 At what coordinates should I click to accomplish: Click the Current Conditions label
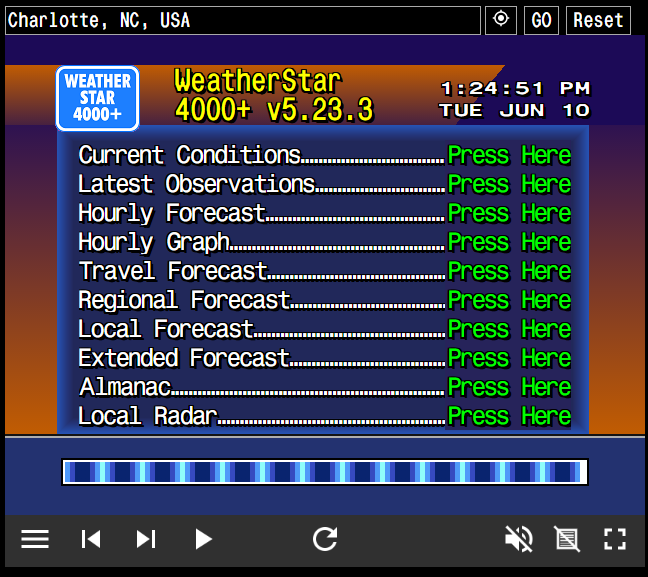point(190,155)
